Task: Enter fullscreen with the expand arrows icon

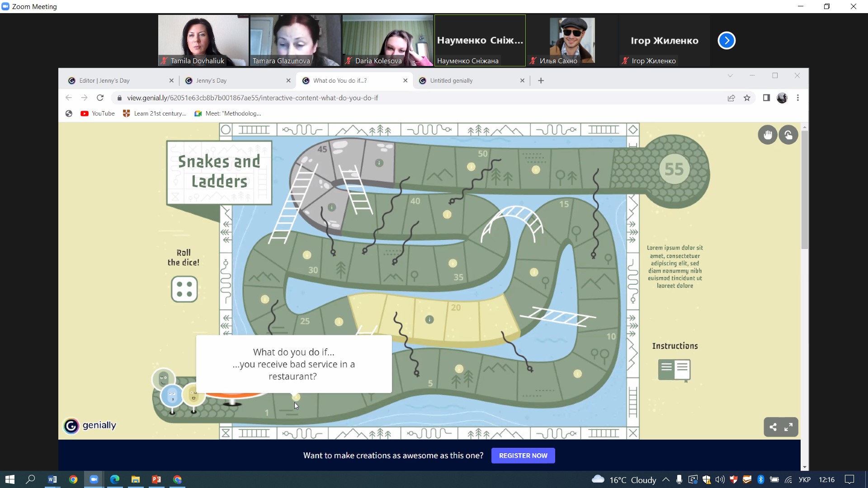Action: click(788, 427)
